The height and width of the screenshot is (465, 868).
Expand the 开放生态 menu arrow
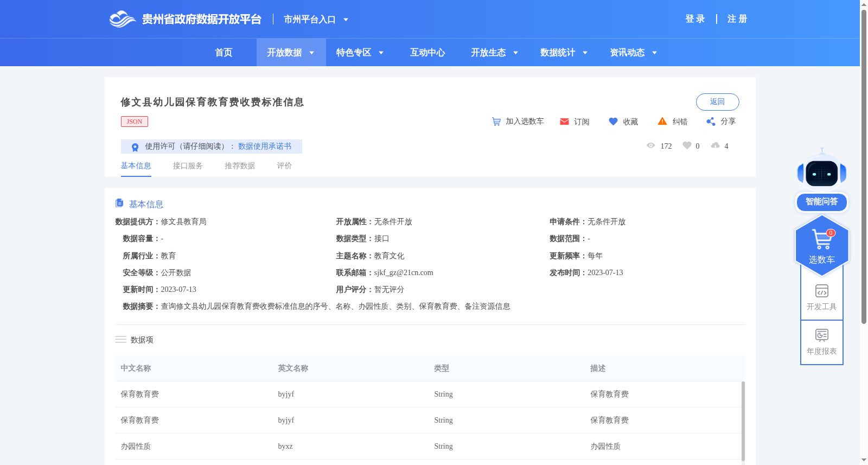point(516,53)
